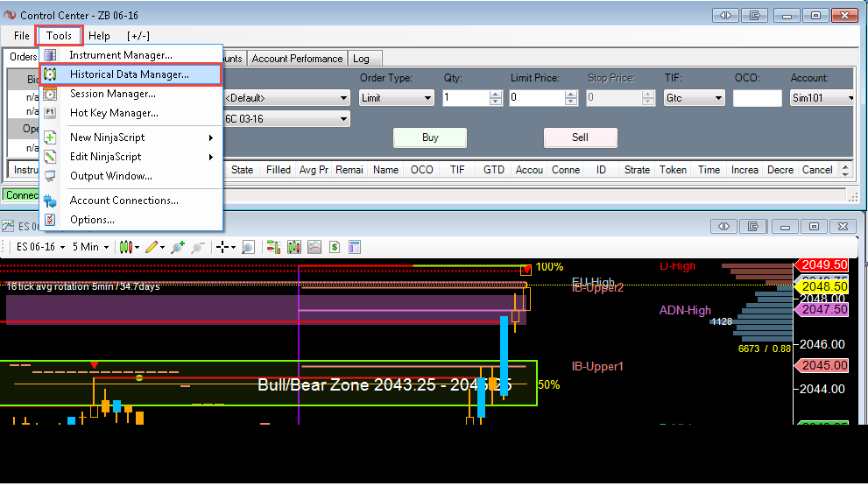Click the Cancel column header

coord(817,170)
